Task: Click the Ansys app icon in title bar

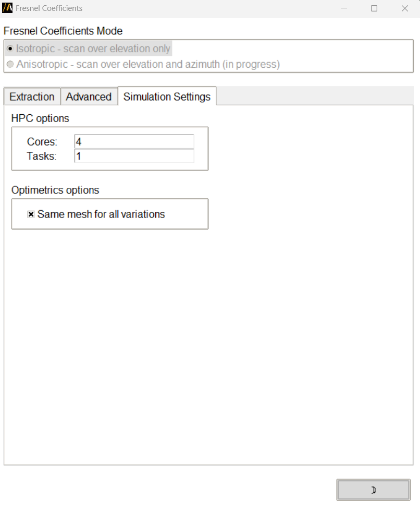Action: point(7,8)
